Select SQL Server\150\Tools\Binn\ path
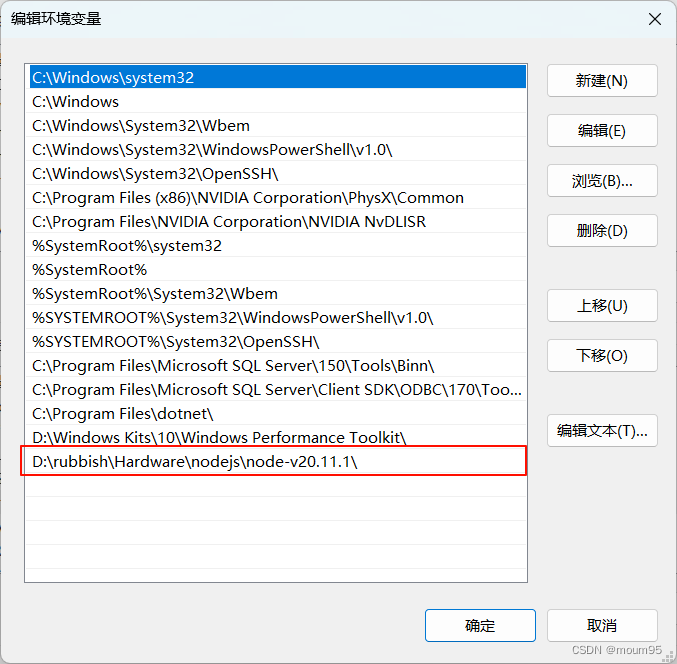 coord(278,366)
